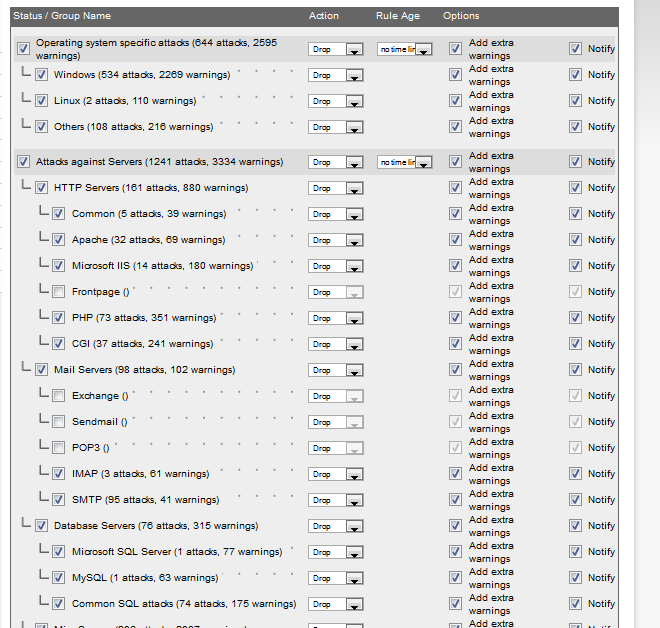Click the 'Action' column header
660x628 pixels.
(x=324, y=16)
